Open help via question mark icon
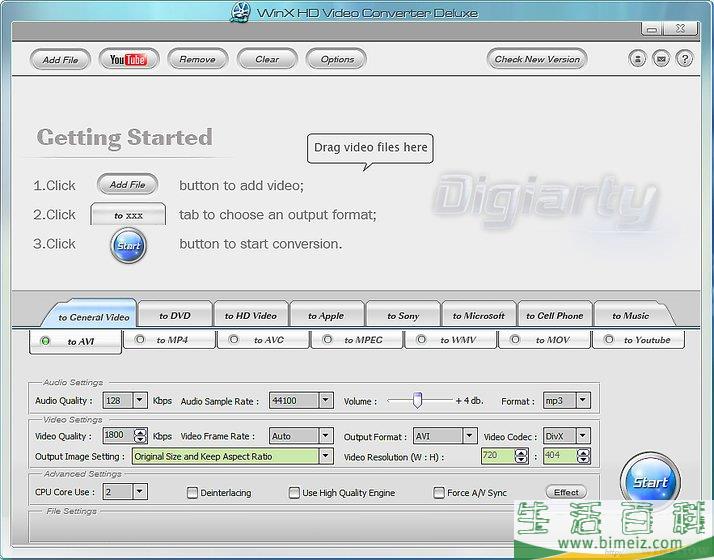 (x=684, y=59)
